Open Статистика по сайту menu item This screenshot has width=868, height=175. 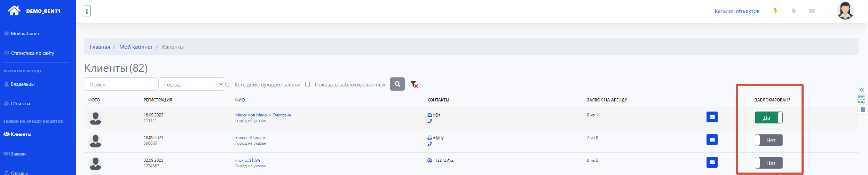coord(32,53)
